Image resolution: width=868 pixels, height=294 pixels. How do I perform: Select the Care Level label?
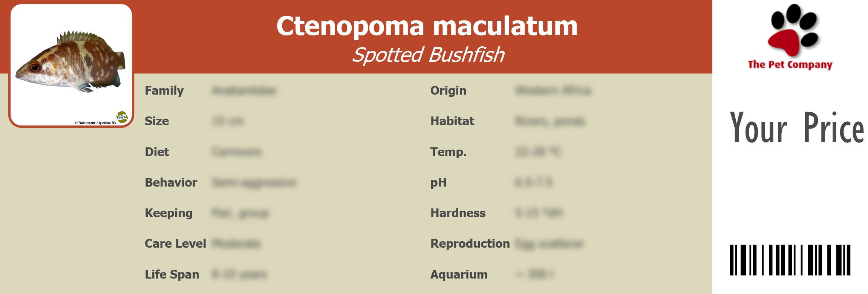(175, 243)
